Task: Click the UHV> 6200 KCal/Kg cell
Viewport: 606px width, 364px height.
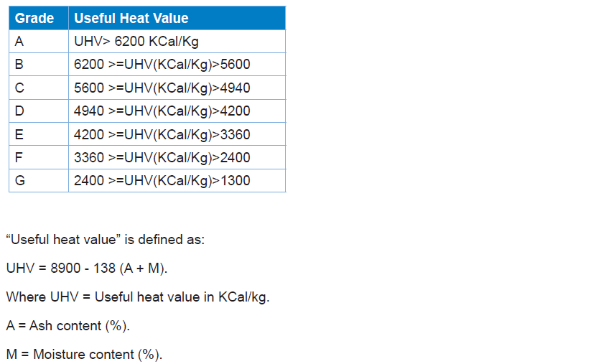Action: 136,41
